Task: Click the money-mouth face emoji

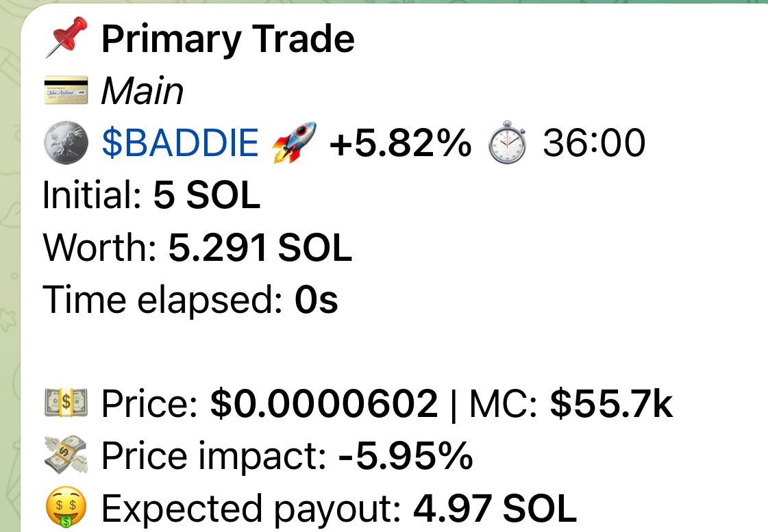Action: pos(65,509)
